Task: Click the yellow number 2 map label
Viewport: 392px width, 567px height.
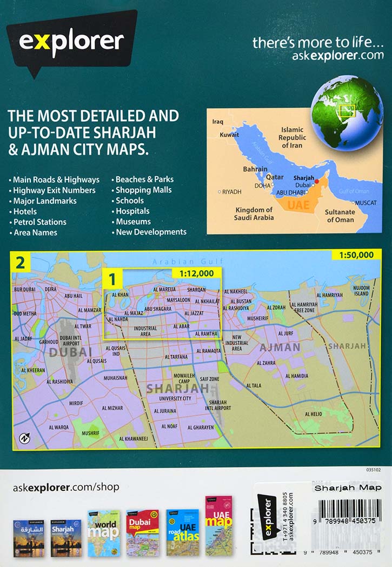Action: [x=20, y=263]
